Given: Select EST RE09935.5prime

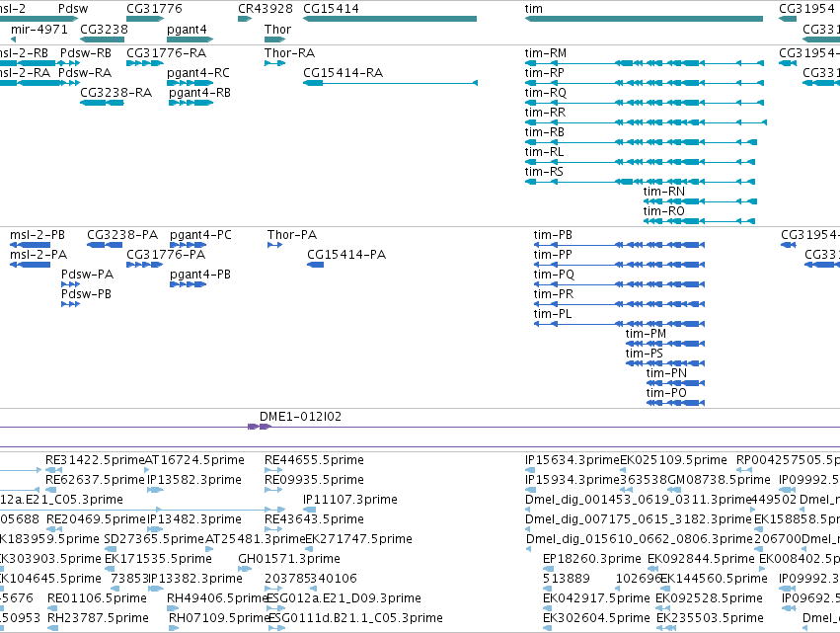Looking at the screenshot, I should click(x=273, y=490).
